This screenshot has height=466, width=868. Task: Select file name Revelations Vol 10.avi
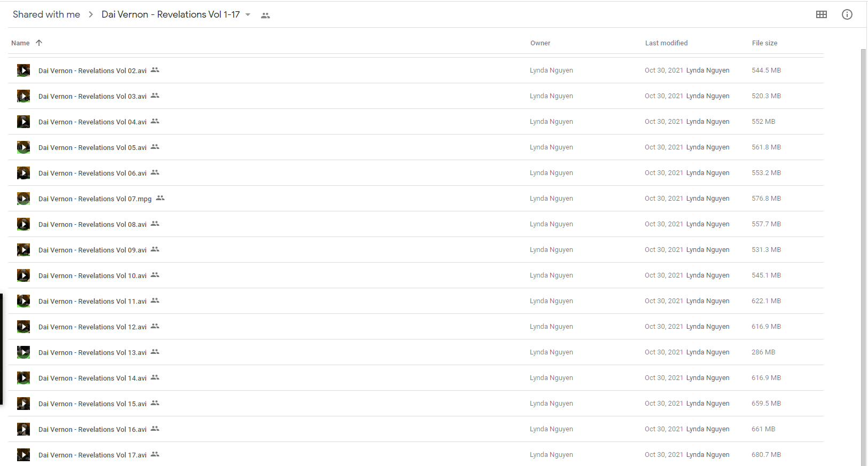point(92,275)
